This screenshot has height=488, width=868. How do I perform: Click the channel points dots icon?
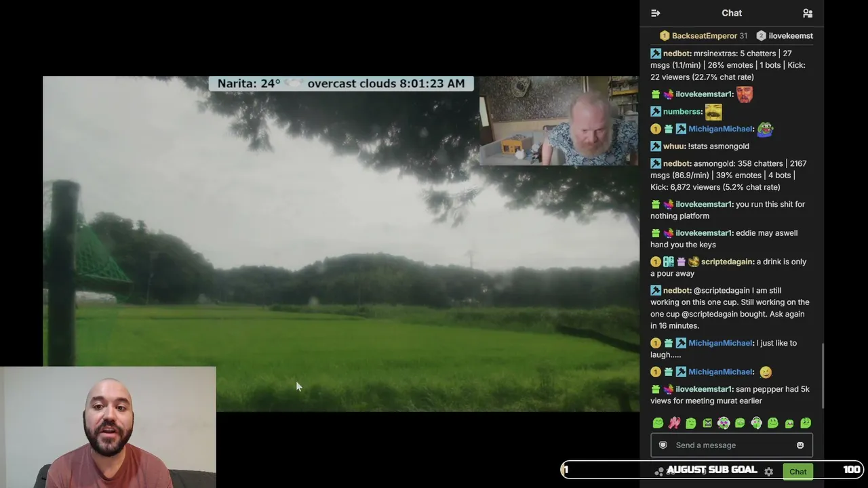point(658,472)
